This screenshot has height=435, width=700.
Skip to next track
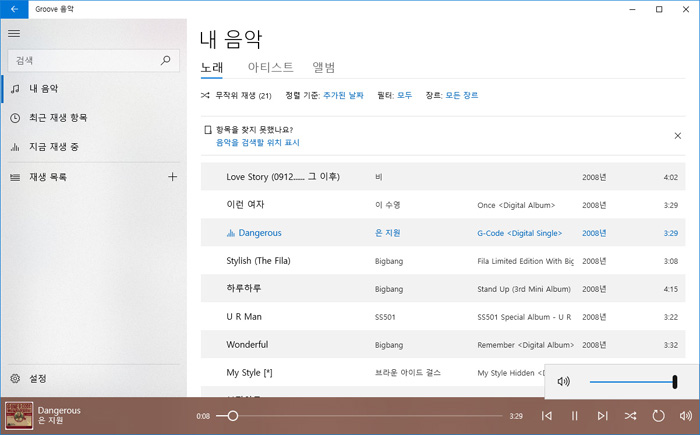[602, 416]
